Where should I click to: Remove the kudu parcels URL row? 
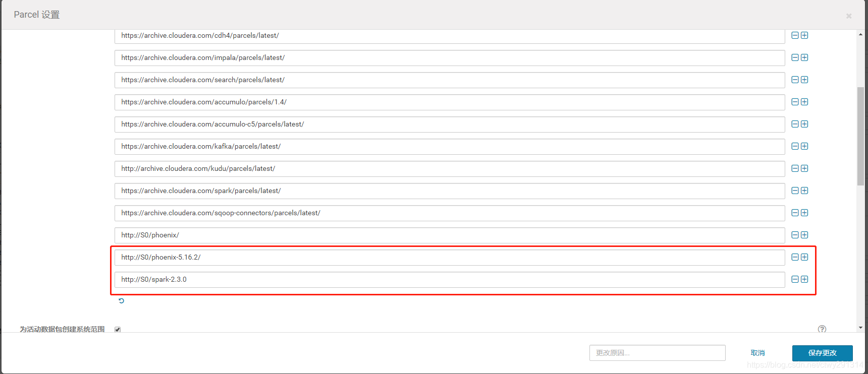795,168
